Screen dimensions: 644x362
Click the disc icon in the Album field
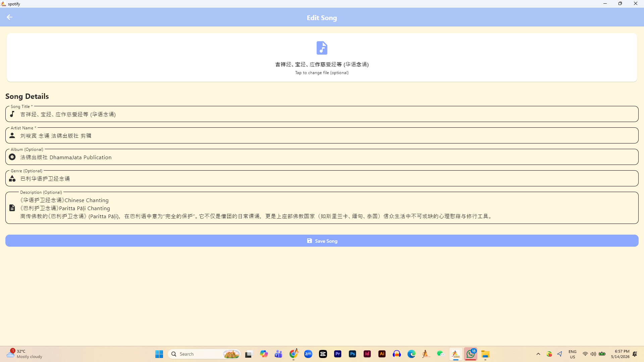tap(12, 157)
